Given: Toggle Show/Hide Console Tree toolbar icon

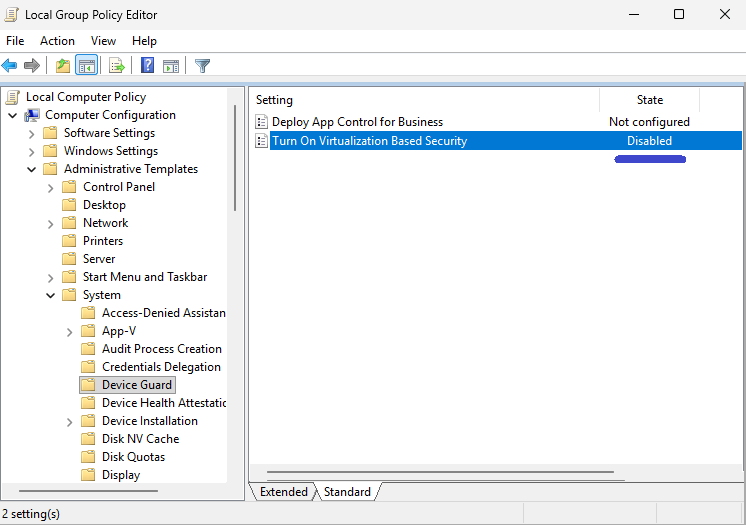Looking at the screenshot, I should [x=87, y=66].
